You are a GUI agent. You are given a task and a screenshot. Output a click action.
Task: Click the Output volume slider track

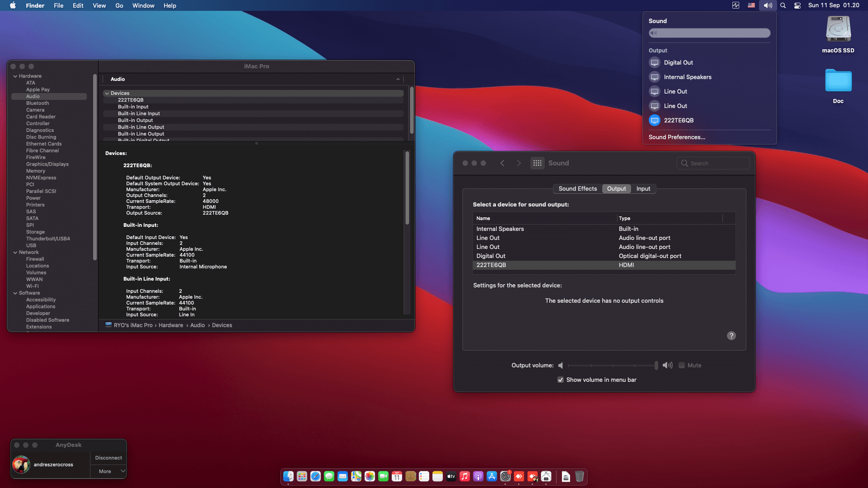click(612, 366)
